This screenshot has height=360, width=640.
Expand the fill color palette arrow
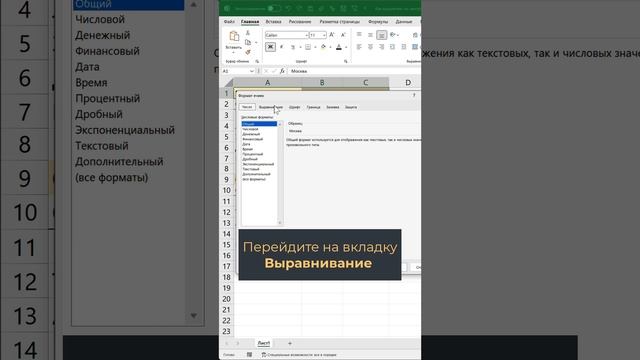[x=331, y=47]
